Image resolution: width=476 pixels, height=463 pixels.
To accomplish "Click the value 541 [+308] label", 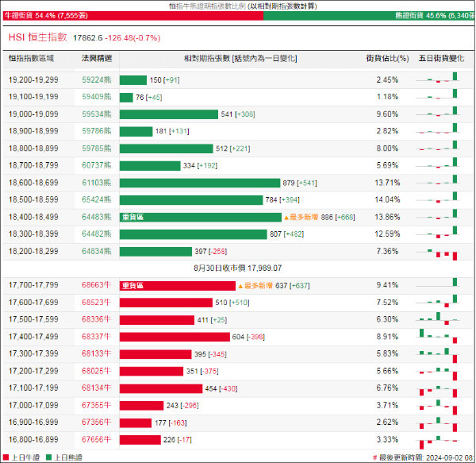I will (238, 114).
